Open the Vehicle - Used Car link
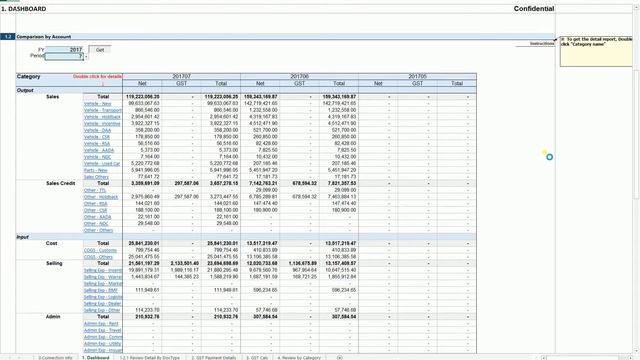The height and width of the screenshot is (360, 640). click(x=102, y=164)
